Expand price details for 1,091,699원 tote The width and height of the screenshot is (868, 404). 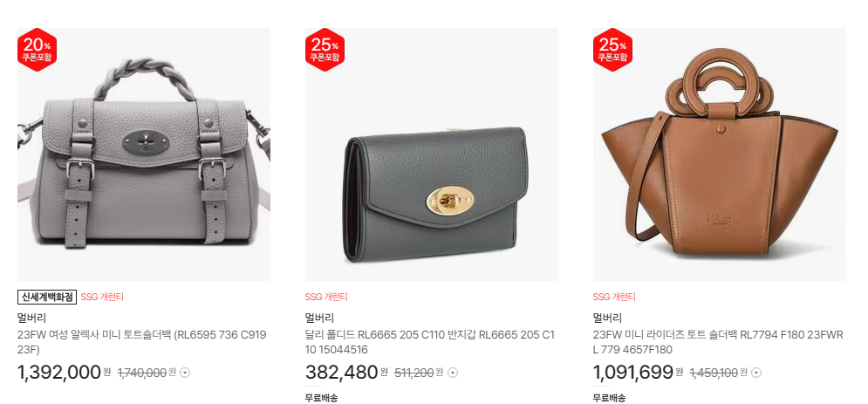(756, 373)
